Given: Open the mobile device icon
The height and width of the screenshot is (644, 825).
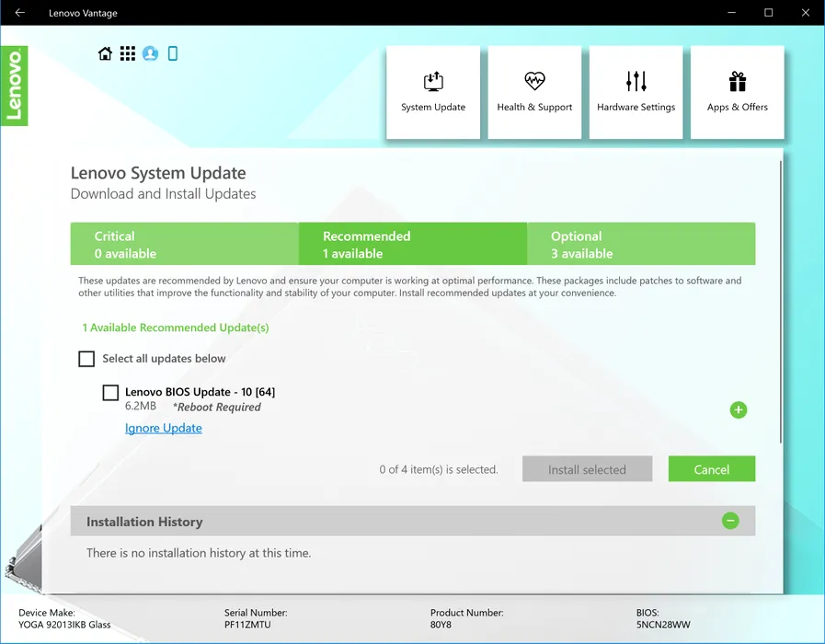Looking at the screenshot, I should click(x=173, y=53).
